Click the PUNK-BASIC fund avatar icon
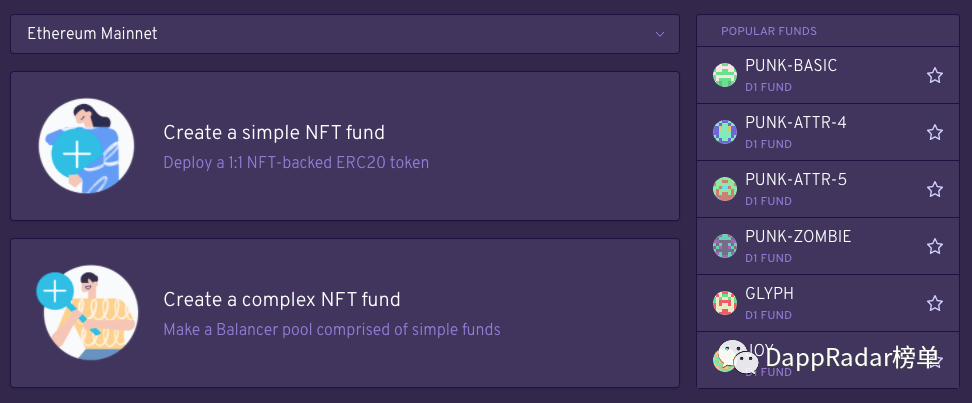972x403 pixels. (724, 75)
